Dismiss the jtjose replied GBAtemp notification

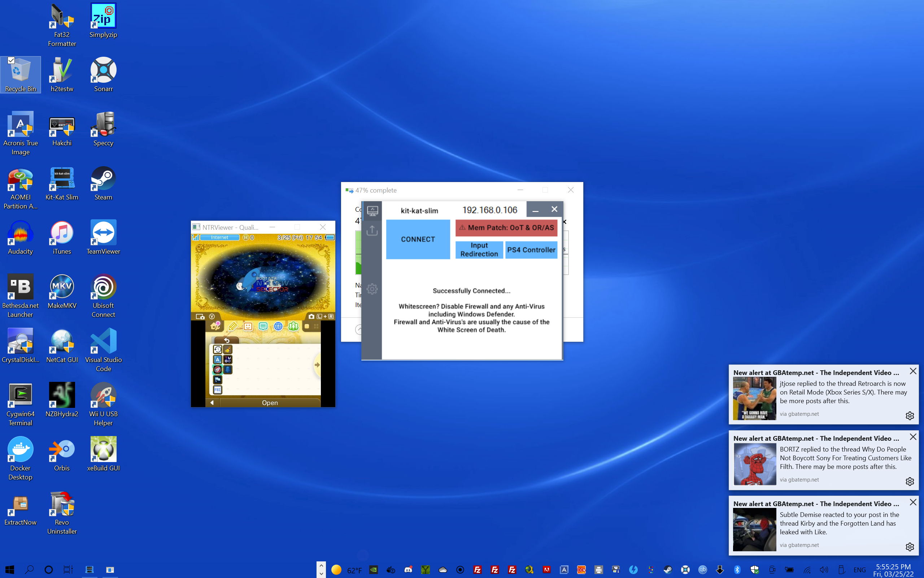[x=913, y=371]
